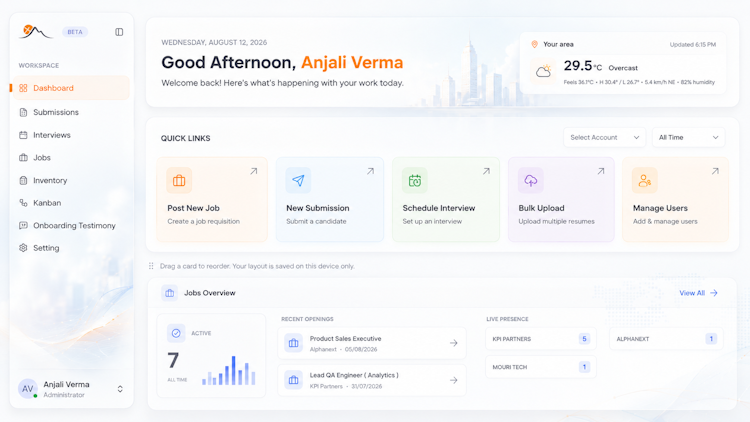Expand the All Time period dropdown
750x422 pixels.
[689, 137]
